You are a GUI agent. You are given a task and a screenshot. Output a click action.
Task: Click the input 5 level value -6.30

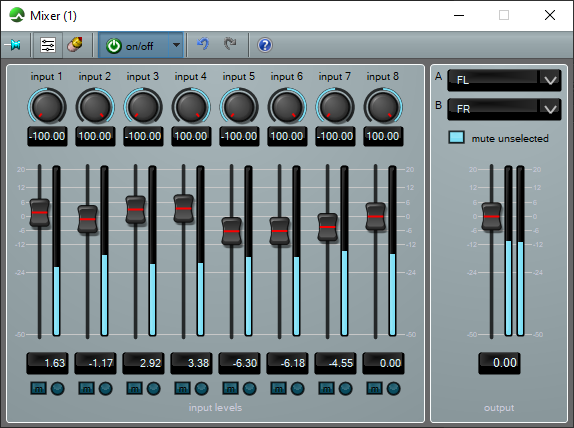[239, 363]
